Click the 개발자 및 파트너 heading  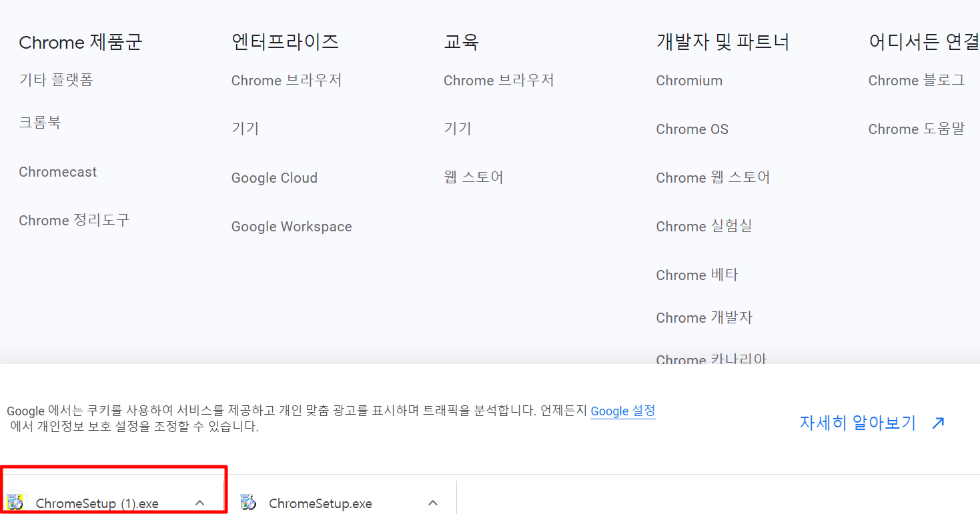723,42
